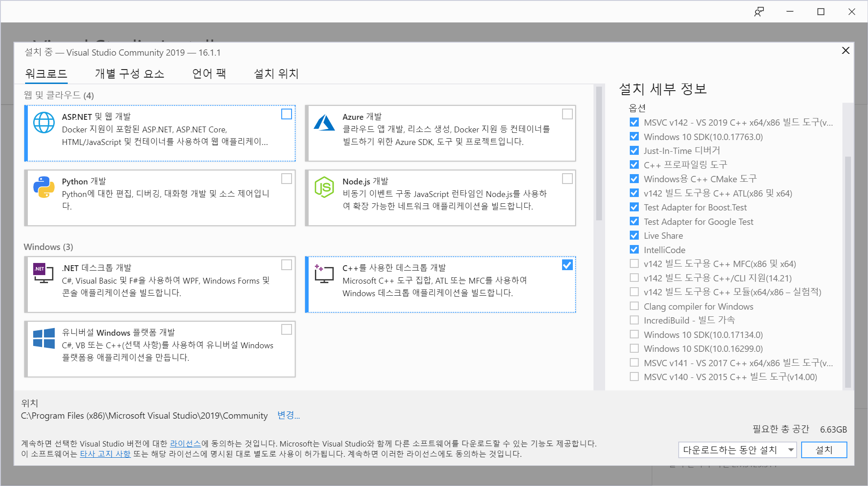Uncheck C++ 프로파일링 도구 option

pyautogui.click(x=634, y=165)
